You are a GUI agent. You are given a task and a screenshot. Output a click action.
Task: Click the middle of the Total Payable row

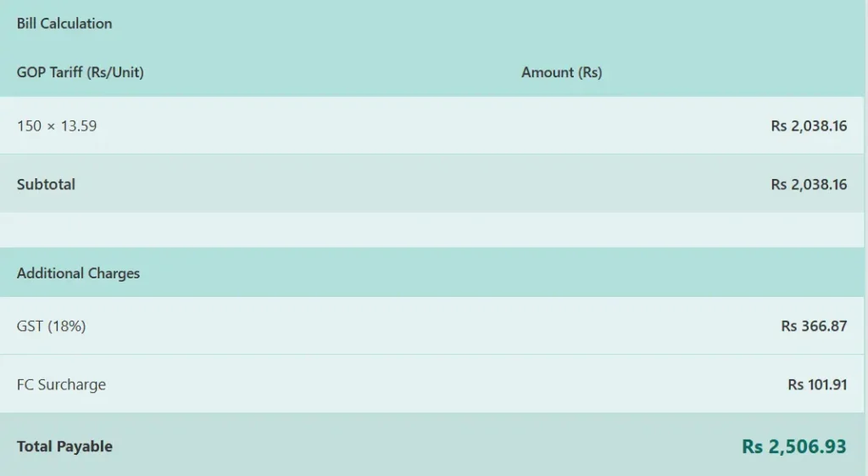(x=431, y=445)
